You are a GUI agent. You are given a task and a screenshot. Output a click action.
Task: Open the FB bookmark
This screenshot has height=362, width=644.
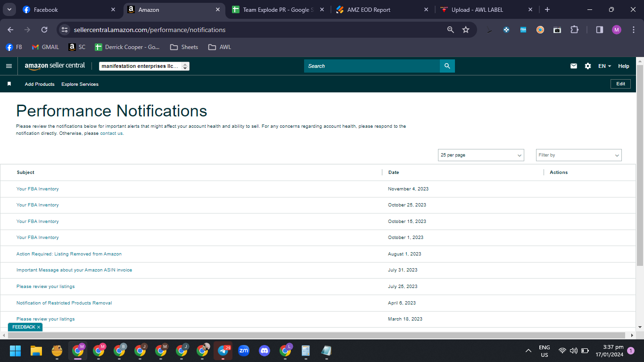14,47
